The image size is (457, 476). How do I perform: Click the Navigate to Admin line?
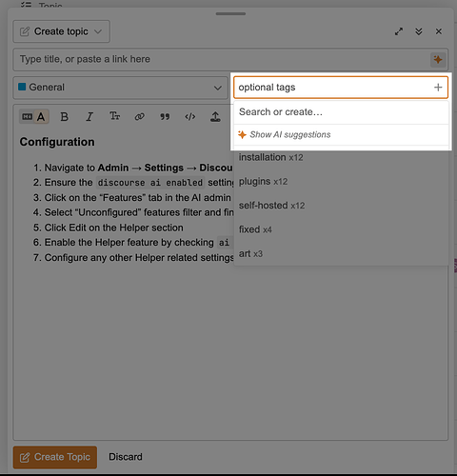point(138,168)
